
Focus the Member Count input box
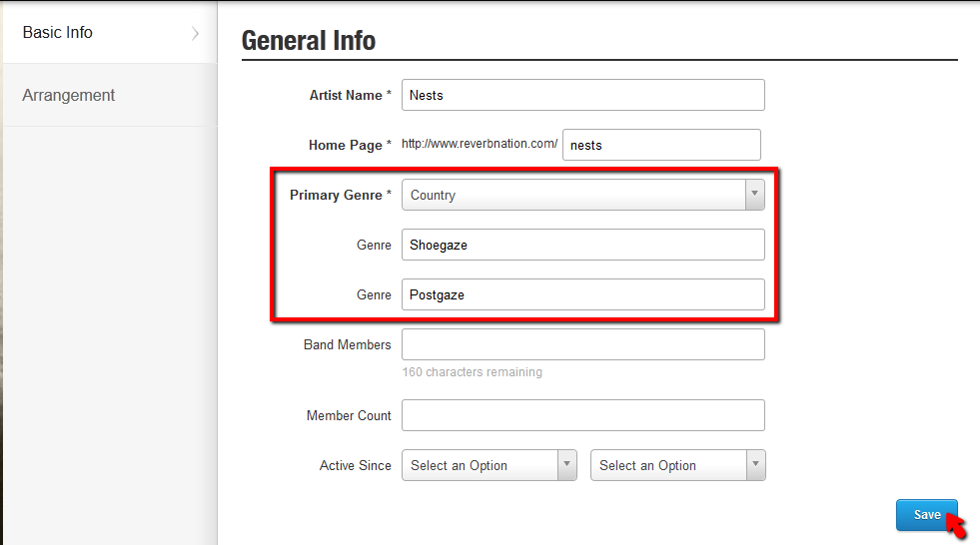[x=582, y=415]
